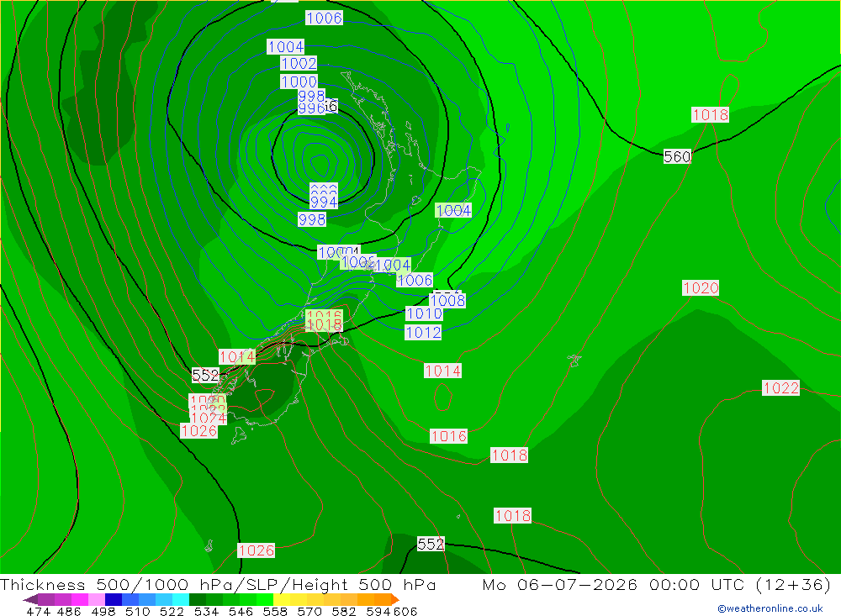Viewport: 841px width, 616px height.
Task: Click the red '1016' label beside the 1018 contour
Action: (x=448, y=436)
